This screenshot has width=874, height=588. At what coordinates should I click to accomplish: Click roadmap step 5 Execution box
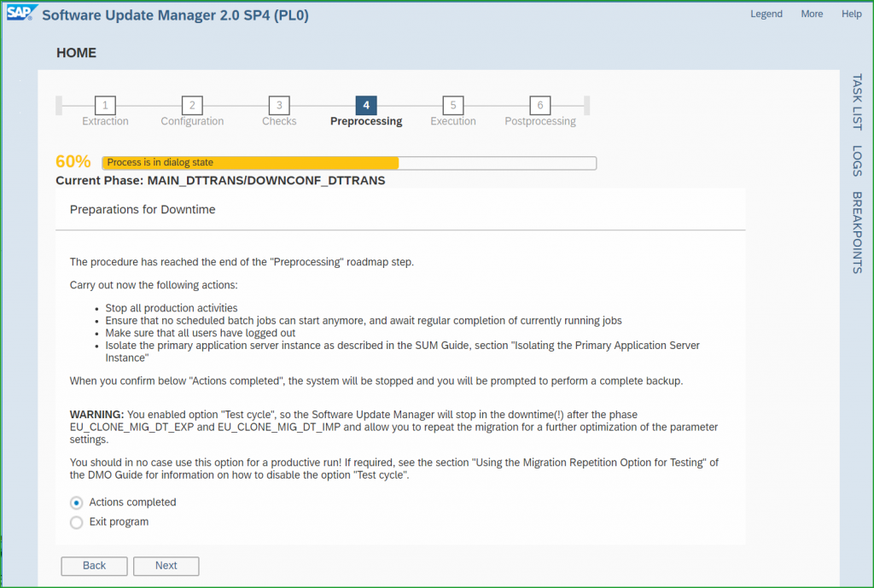[453, 105]
